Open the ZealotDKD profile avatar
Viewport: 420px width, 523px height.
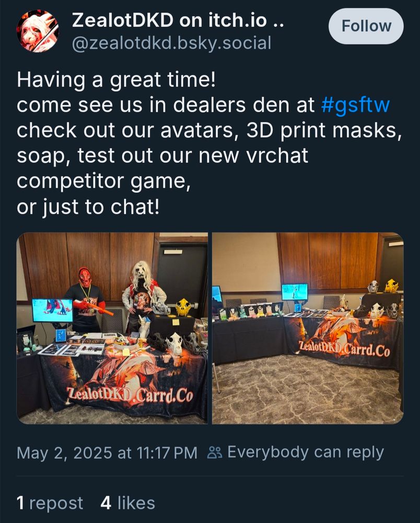click(38, 31)
